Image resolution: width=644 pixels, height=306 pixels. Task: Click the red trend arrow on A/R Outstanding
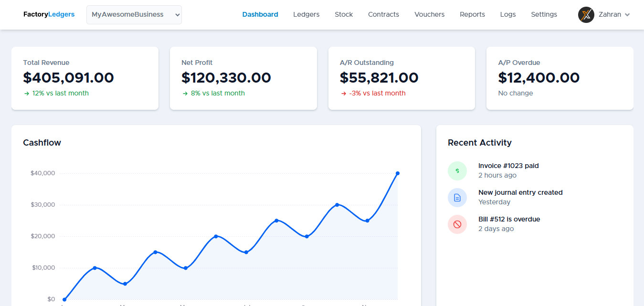click(x=344, y=93)
